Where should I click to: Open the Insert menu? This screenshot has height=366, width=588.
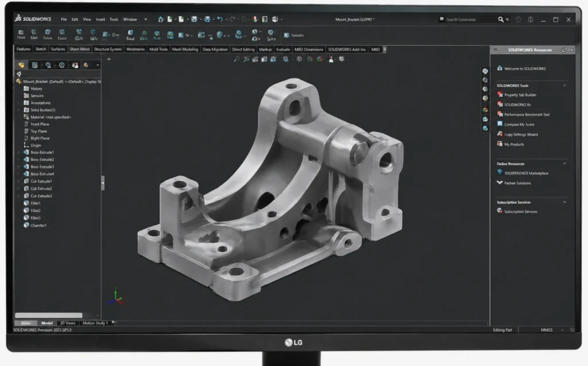[100, 19]
